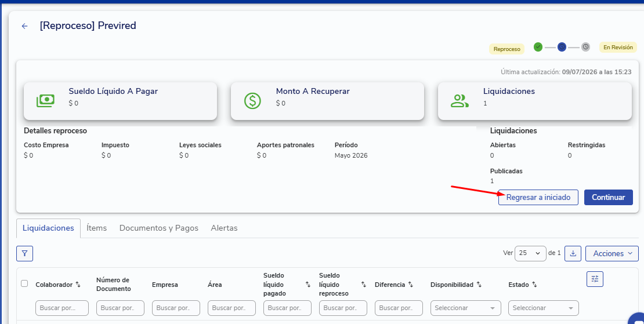Image resolution: width=644 pixels, height=324 pixels.
Task: Focus the Número de Documento search field
Action: [x=120, y=308]
